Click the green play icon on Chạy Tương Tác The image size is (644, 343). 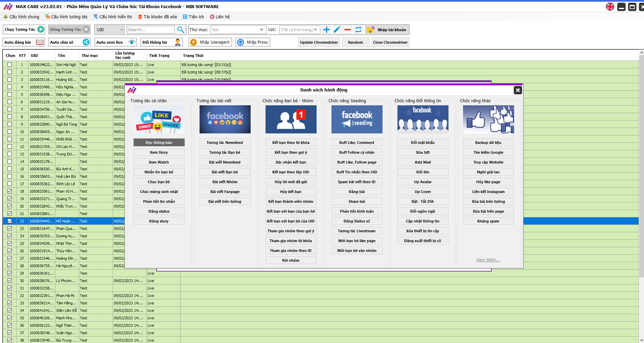(x=41, y=29)
